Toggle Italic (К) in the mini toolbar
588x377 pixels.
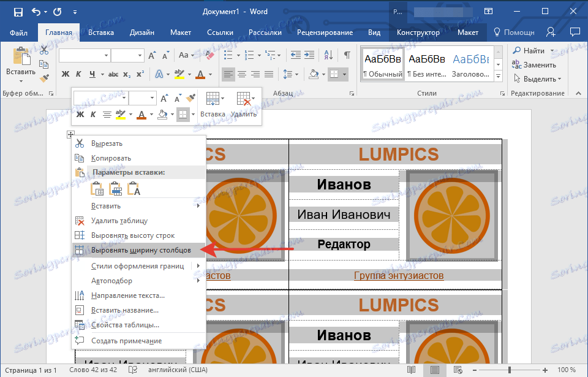pyautogui.click(x=94, y=114)
